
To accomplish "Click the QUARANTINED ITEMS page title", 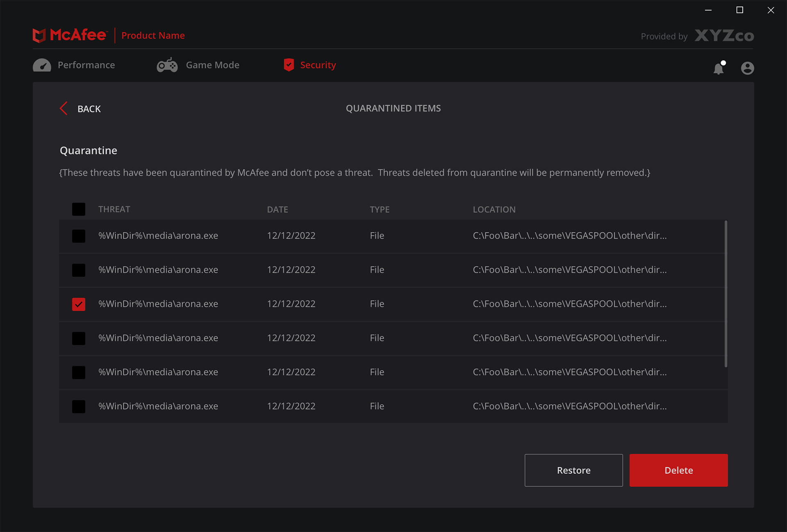I will coord(393,108).
